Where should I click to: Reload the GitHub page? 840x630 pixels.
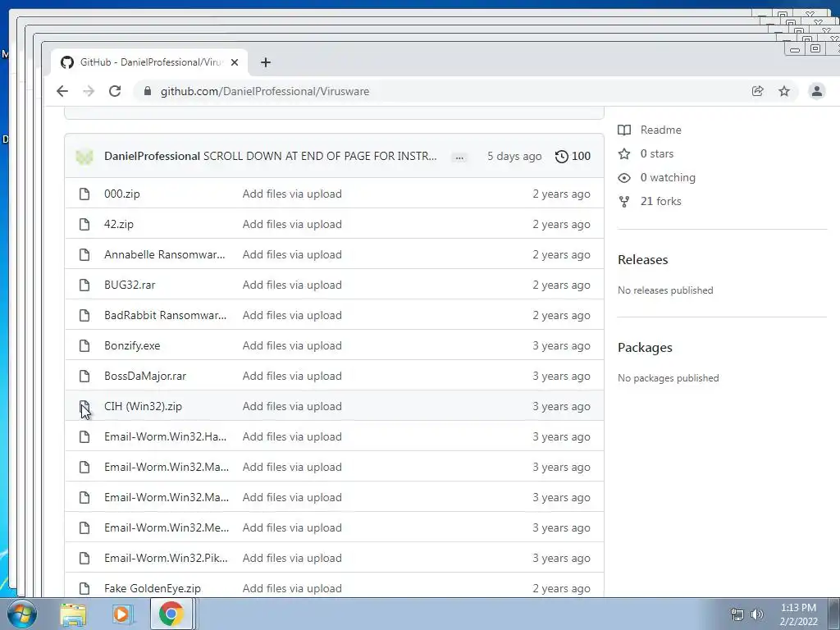point(115,91)
